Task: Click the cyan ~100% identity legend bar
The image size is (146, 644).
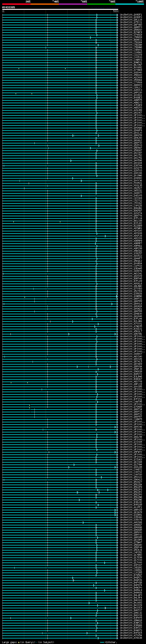Action: coord(130,4)
